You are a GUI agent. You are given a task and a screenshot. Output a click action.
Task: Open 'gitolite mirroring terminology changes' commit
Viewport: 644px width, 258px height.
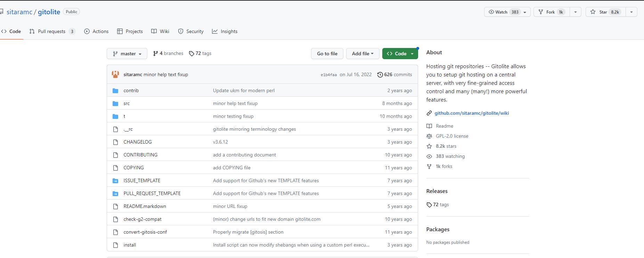coord(254,129)
